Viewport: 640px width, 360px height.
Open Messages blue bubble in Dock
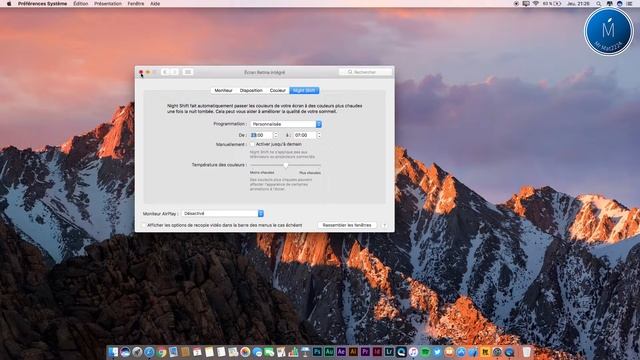point(257,352)
